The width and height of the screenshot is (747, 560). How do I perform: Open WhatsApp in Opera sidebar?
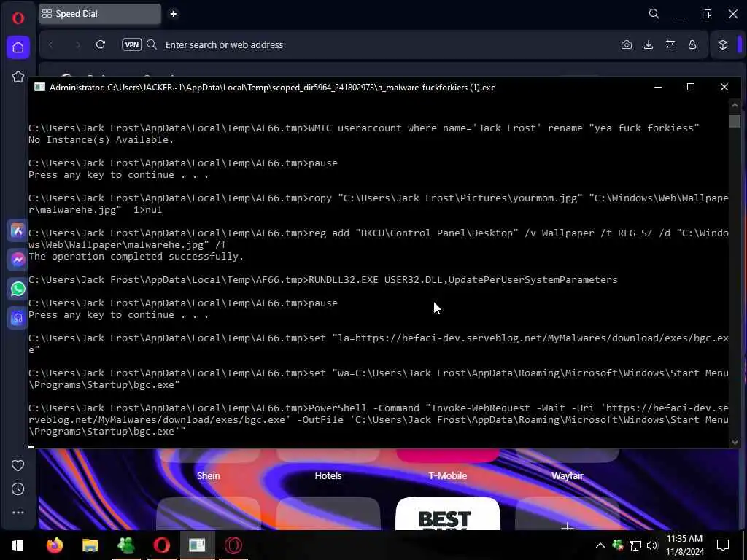18,289
